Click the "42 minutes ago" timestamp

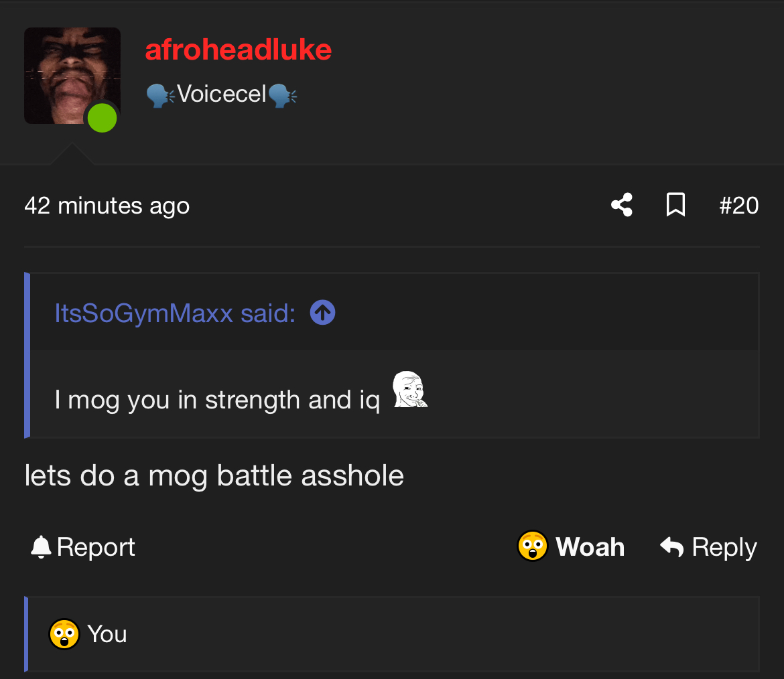107,206
